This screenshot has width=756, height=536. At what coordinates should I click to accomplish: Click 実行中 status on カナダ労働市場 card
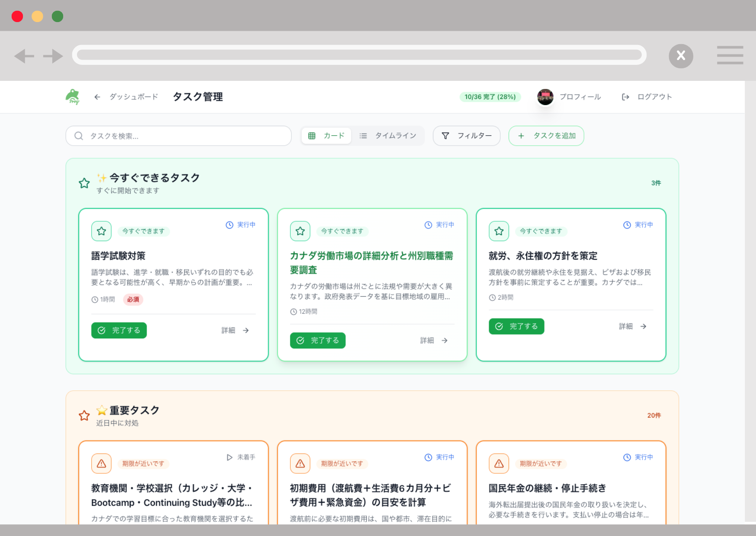coord(439,225)
